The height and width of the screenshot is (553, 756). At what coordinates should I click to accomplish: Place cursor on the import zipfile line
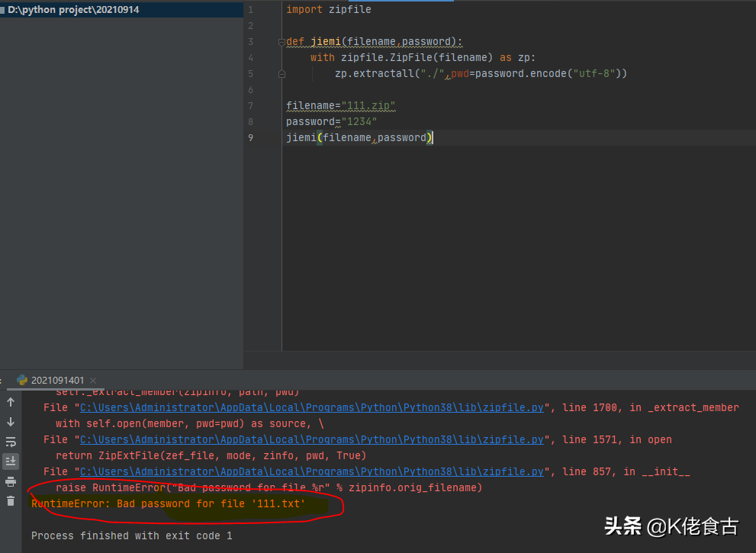tap(328, 10)
